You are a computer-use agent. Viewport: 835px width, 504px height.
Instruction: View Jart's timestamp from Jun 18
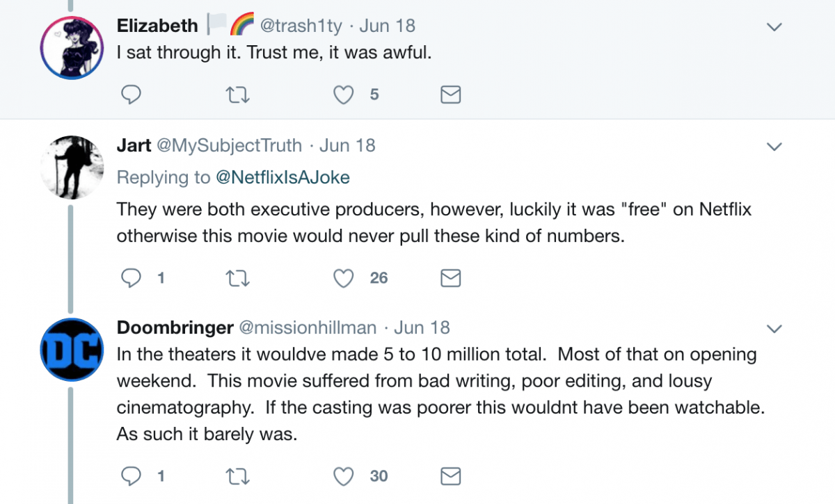point(347,145)
